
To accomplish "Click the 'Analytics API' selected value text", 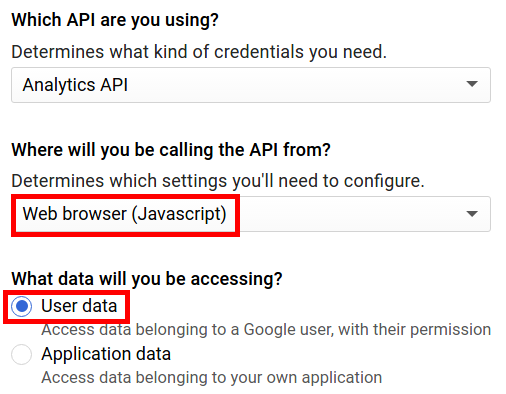I will 75,85.
